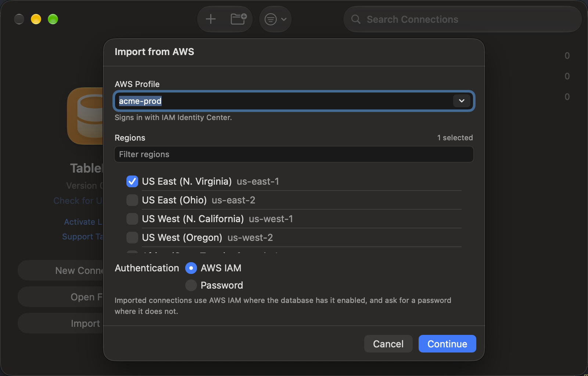Viewport: 588px width, 376px height.
Task: Click the Search Connections field
Action: click(463, 19)
